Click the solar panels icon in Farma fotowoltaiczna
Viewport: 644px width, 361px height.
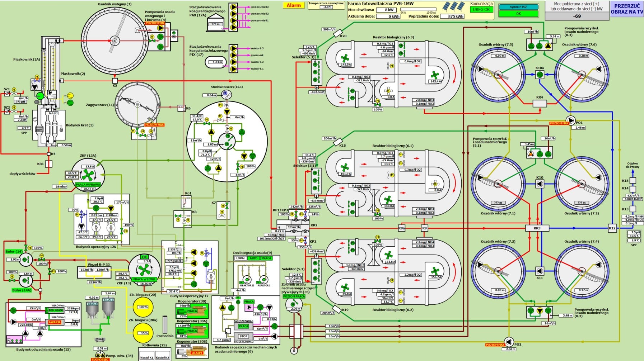(454, 7)
